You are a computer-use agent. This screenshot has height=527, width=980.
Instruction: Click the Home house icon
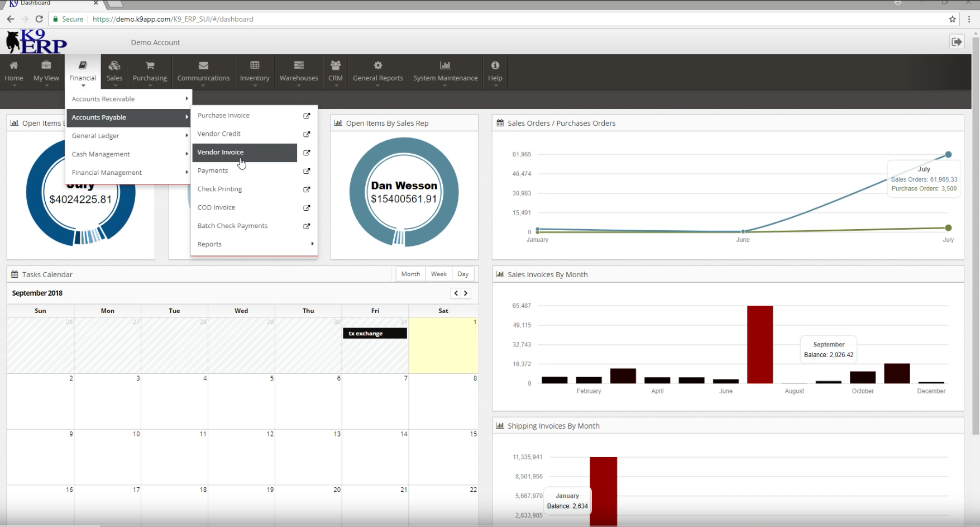click(14, 65)
